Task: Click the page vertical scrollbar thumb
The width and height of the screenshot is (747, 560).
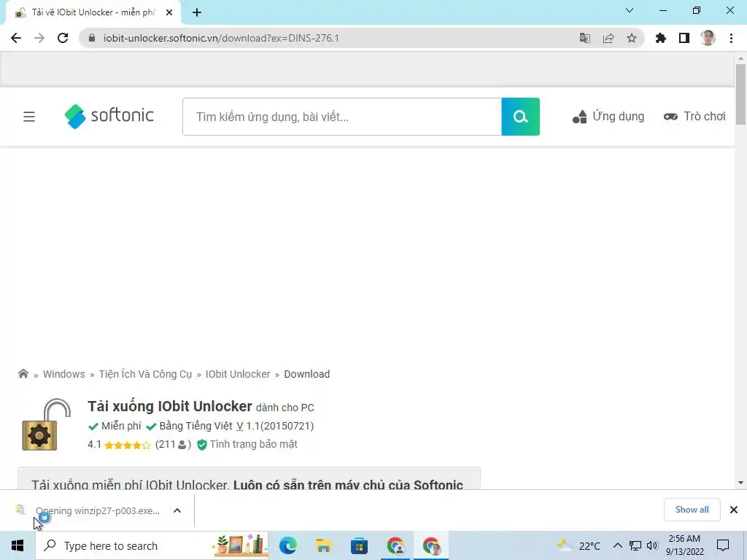Action: 740,94
